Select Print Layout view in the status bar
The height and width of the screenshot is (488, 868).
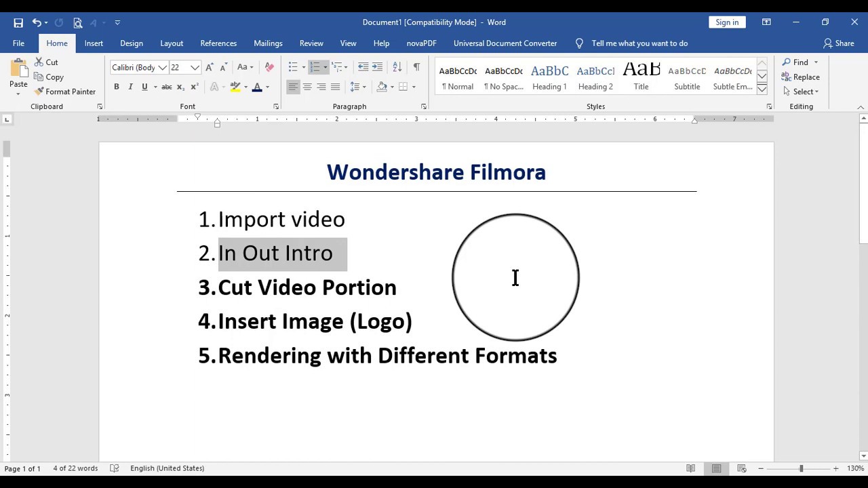coord(716,468)
